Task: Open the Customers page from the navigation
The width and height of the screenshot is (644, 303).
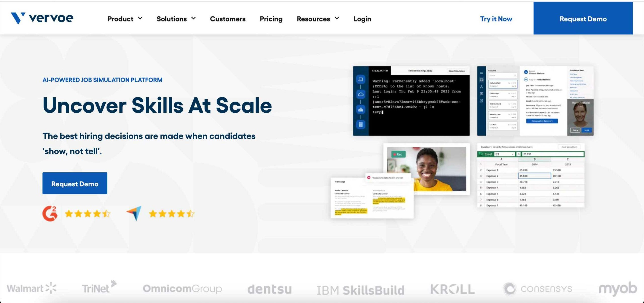Action: pos(228,19)
